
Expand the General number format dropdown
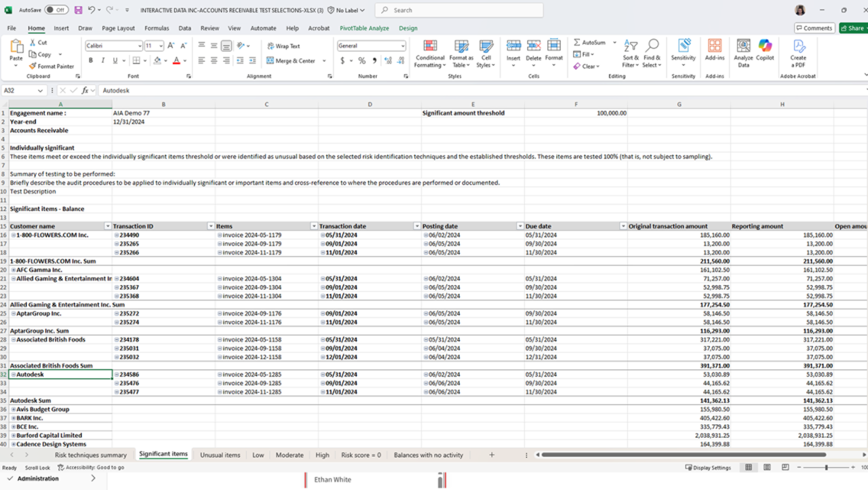[x=402, y=46]
